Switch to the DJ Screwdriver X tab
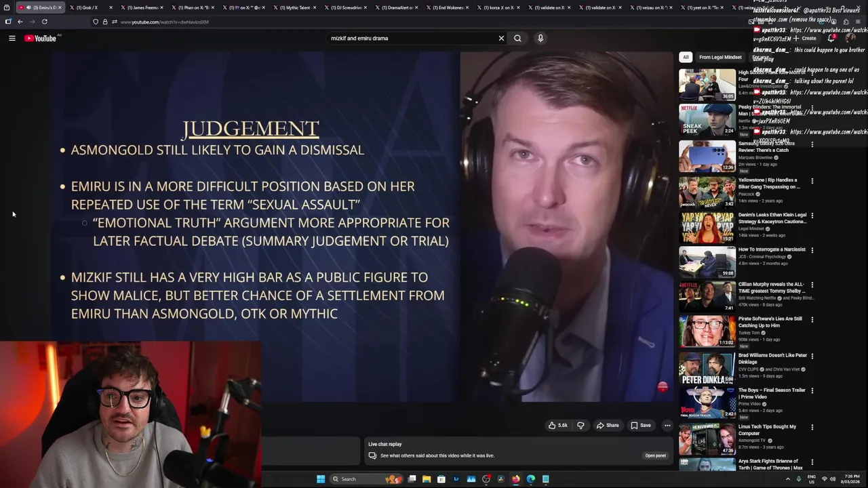The height and width of the screenshot is (488, 868). coord(346,7)
